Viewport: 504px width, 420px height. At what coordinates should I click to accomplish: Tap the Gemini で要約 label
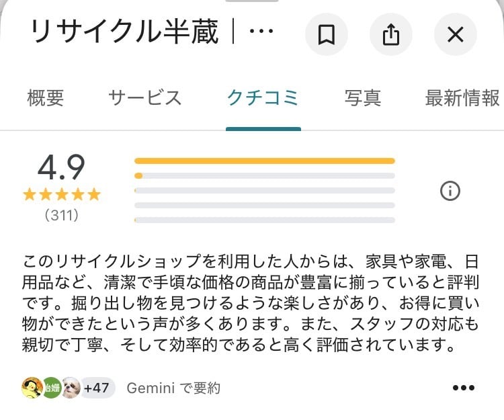click(x=173, y=388)
